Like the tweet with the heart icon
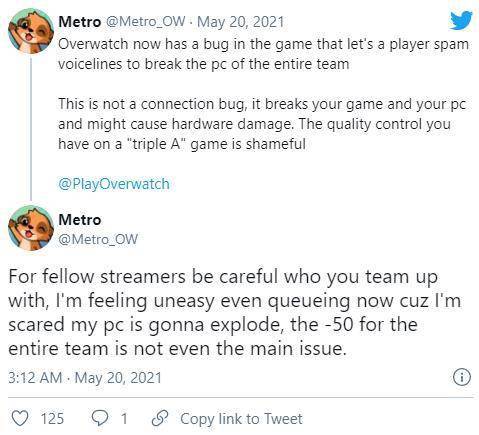The height and width of the screenshot is (435, 479). (20, 418)
